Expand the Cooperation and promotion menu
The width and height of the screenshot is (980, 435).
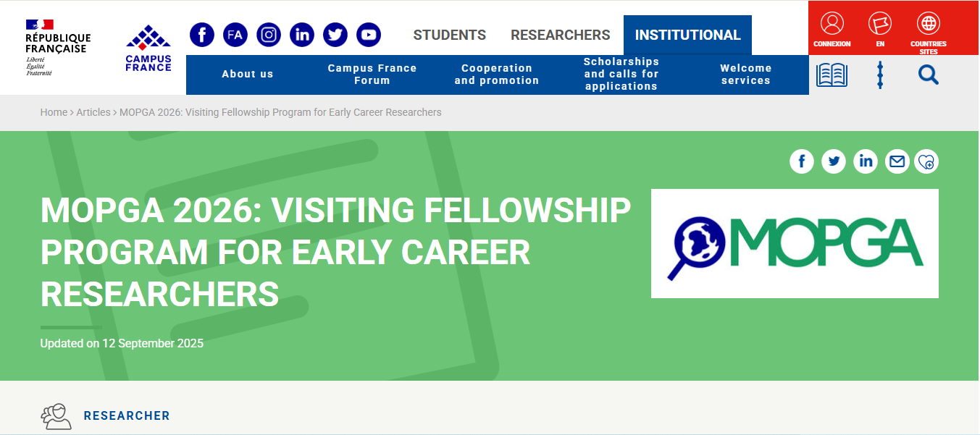[497, 75]
